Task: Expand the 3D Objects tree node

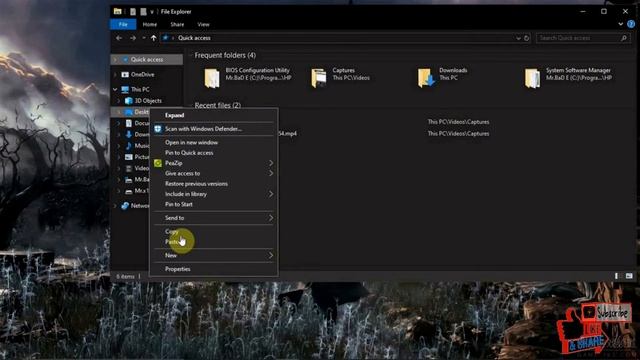Action: pos(119,100)
